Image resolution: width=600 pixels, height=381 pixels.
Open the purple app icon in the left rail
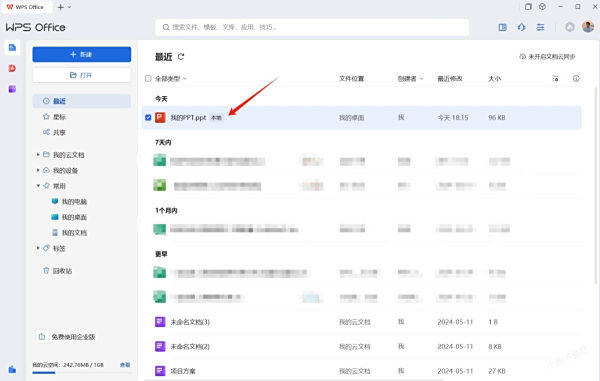pyautogui.click(x=12, y=89)
